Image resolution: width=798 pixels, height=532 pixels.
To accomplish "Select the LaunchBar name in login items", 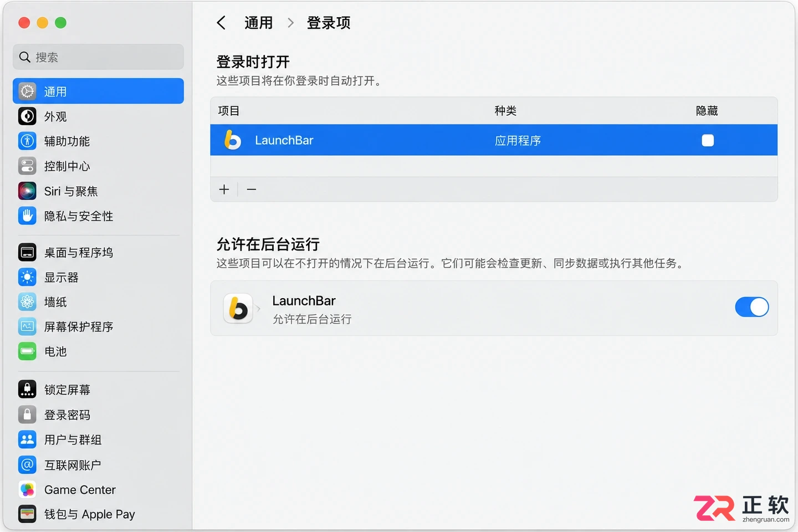I will (x=284, y=140).
